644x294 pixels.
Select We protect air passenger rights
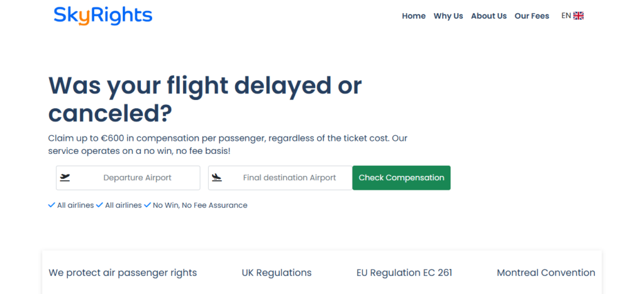tap(123, 273)
